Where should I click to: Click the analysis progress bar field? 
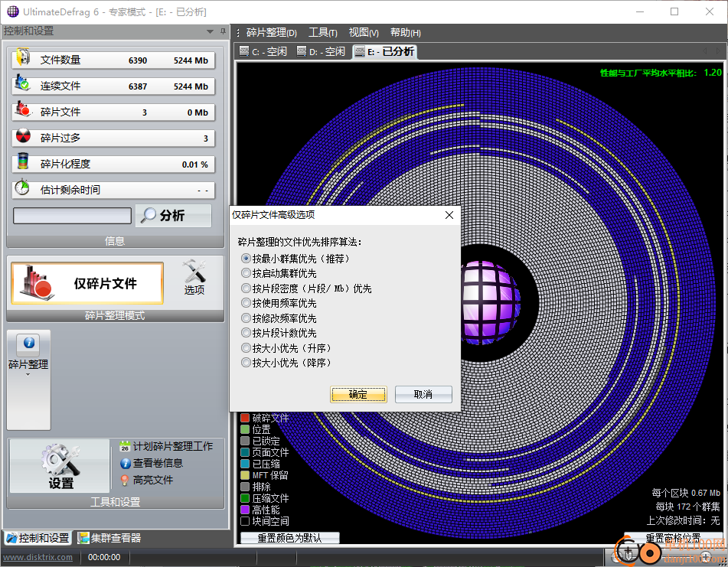tap(73, 216)
